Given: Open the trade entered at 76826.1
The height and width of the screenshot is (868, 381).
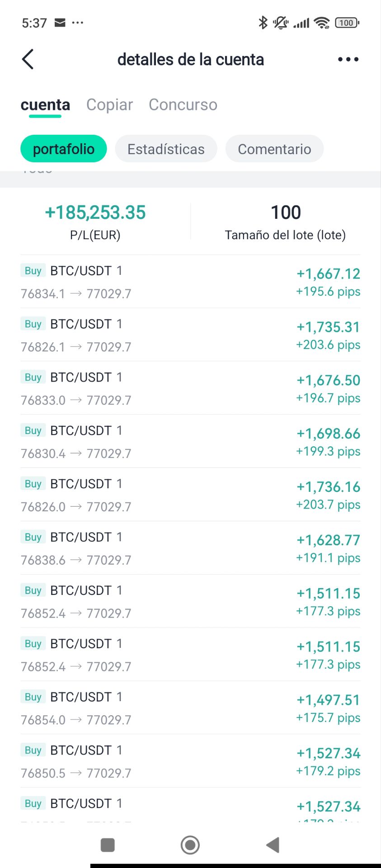Looking at the screenshot, I should tap(190, 335).
